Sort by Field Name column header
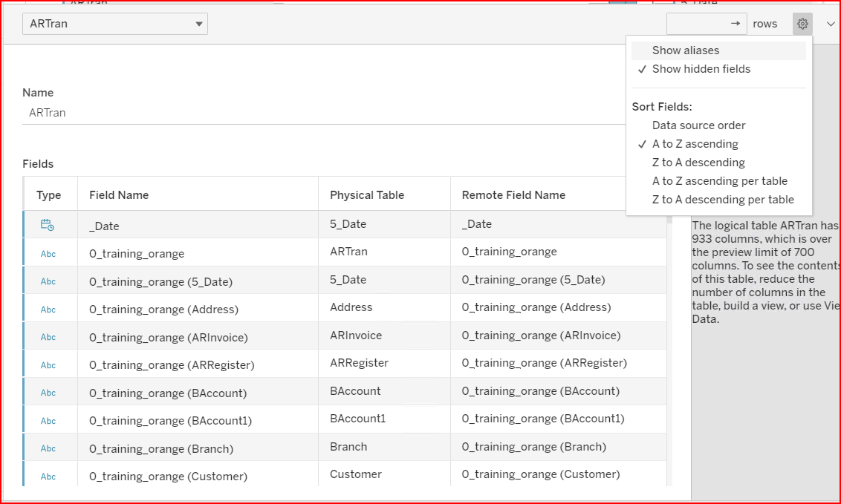The image size is (841, 504). (x=119, y=195)
